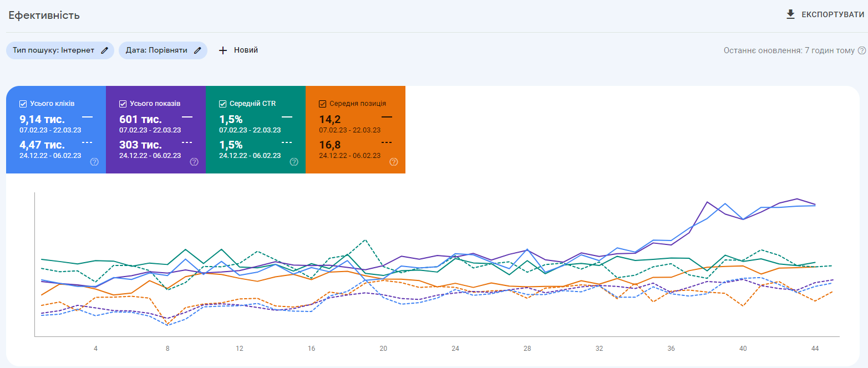Open the Дата: Порівняти filter

click(x=156, y=50)
